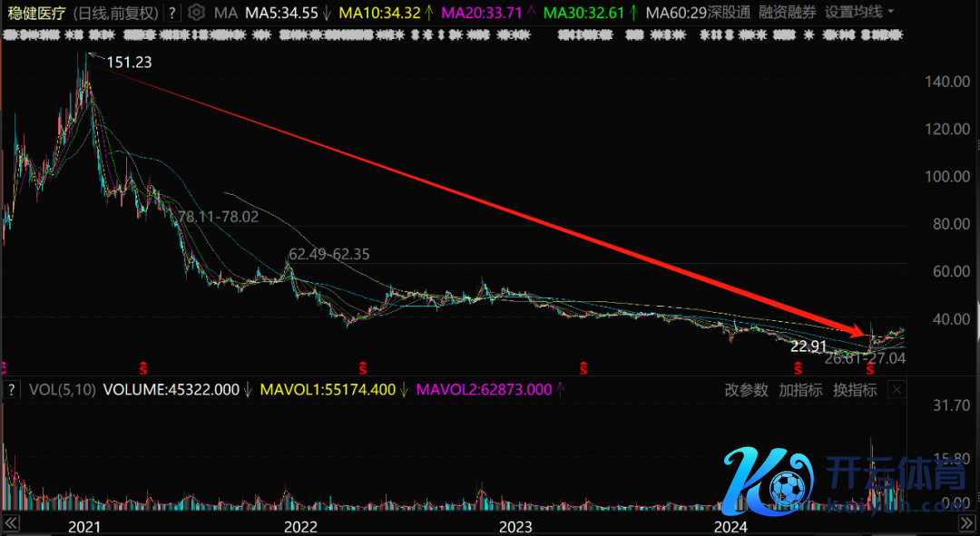
Task: Click the red S marker near mid-2021
Action: click(142, 368)
